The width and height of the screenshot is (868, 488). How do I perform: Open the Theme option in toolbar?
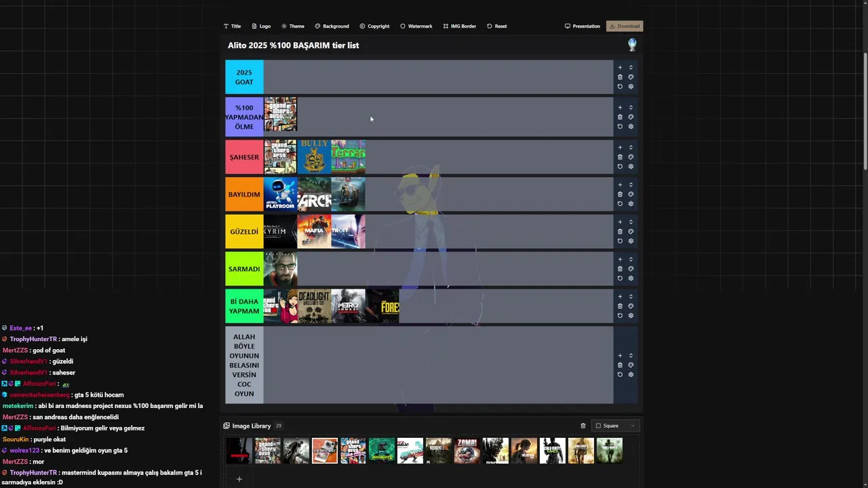point(293,26)
